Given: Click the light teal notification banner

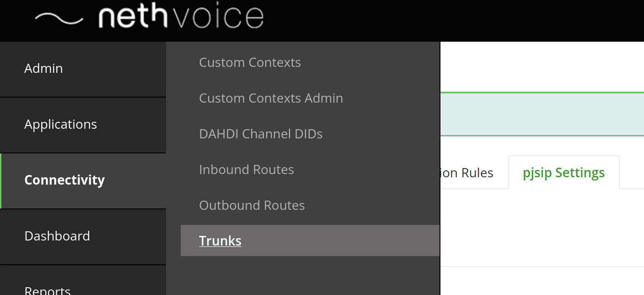Looking at the screenshot, I should point(542,115).
